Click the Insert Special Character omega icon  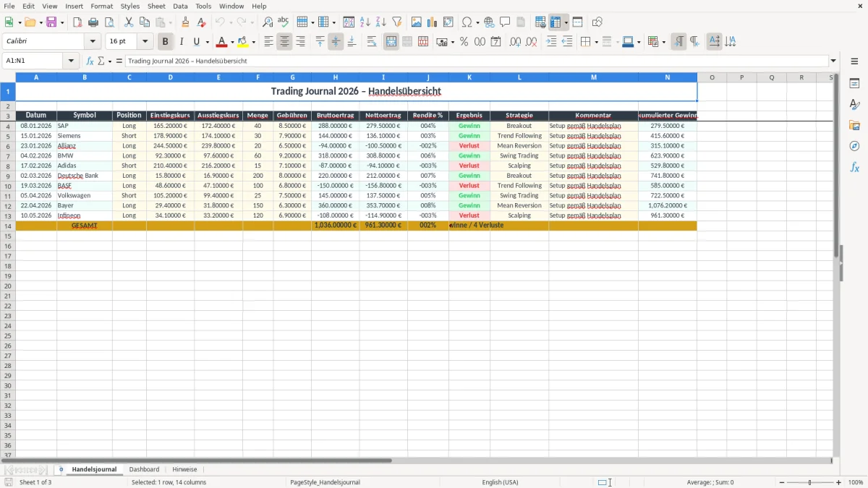[467, 22]
